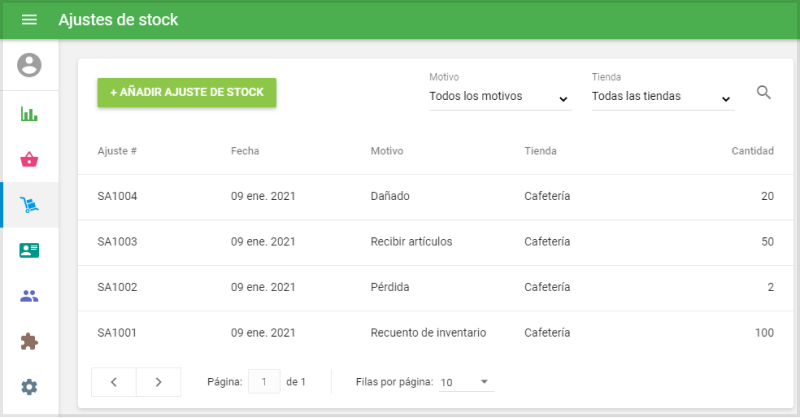Open the reports bar chart section
This screenshot has height=418, width=800.
pyautogui.click(x=29, y=113)
